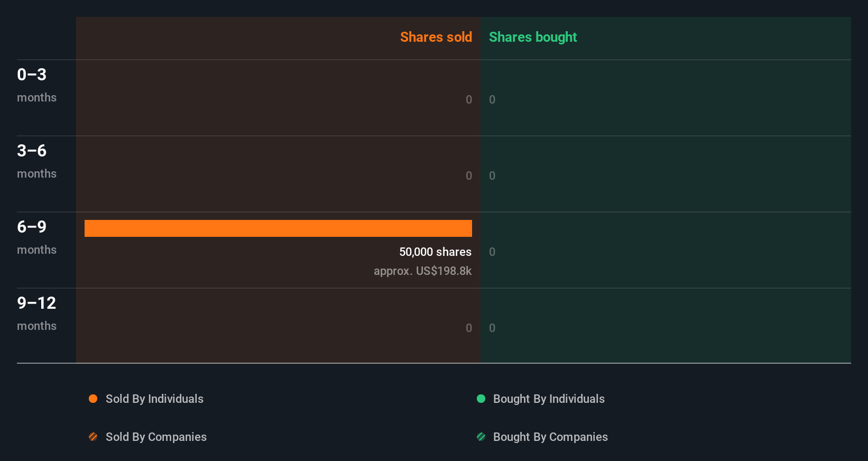Click the shares sold zero for 0–3 months
The width and height of the screenshot is (868, 461).
[469, 99]
